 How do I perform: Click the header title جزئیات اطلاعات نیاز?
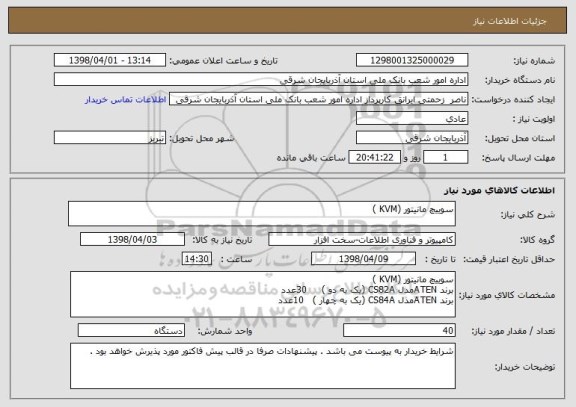[510, 21]
